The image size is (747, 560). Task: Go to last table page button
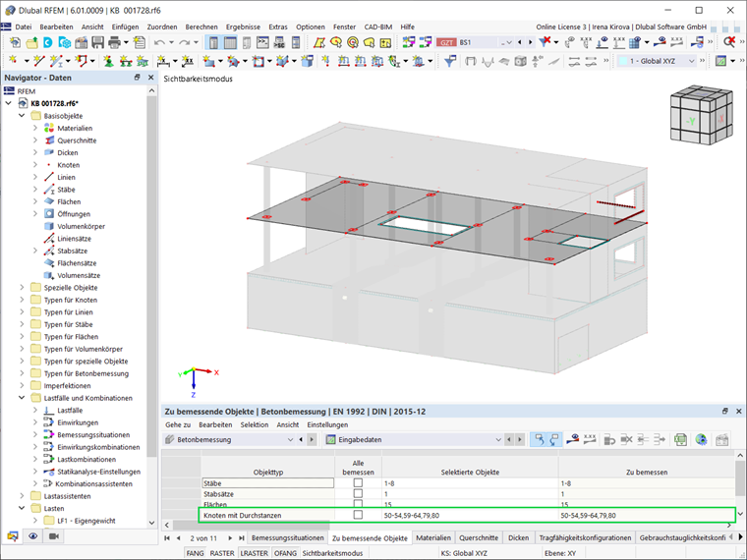point(242,537)
